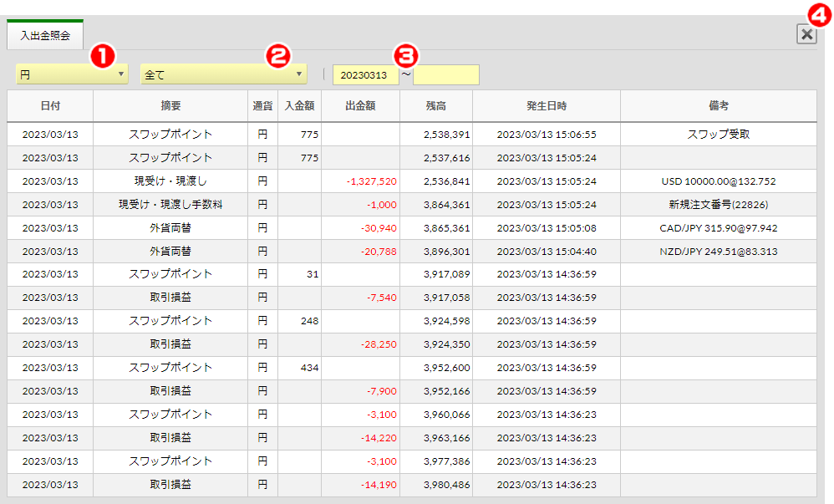
Task: Close the 入出金照会 panel with X
Action: 806,34
